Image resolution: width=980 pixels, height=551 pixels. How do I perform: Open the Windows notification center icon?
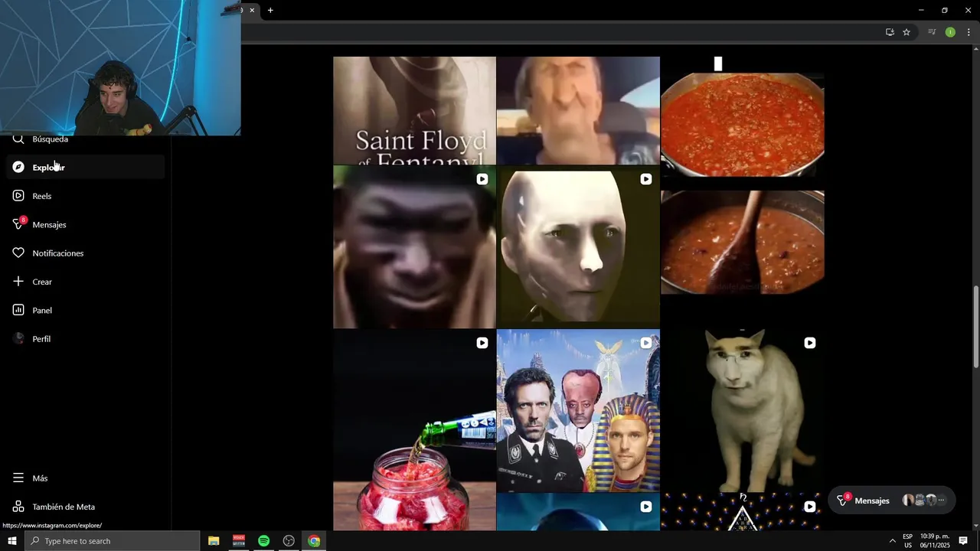pyautogui.click(x=964, y=541)
